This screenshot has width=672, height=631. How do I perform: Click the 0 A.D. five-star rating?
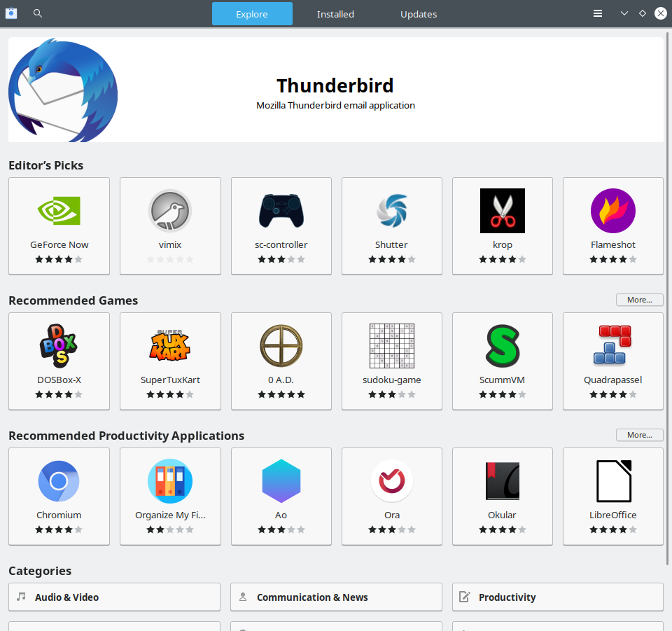(x=281, y=394)
